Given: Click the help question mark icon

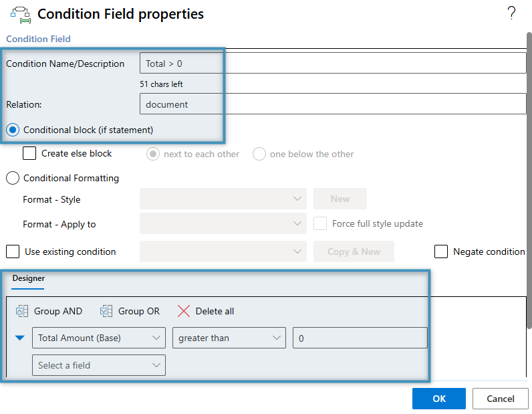Looking at the screenshot, I should tap(511, 13).
